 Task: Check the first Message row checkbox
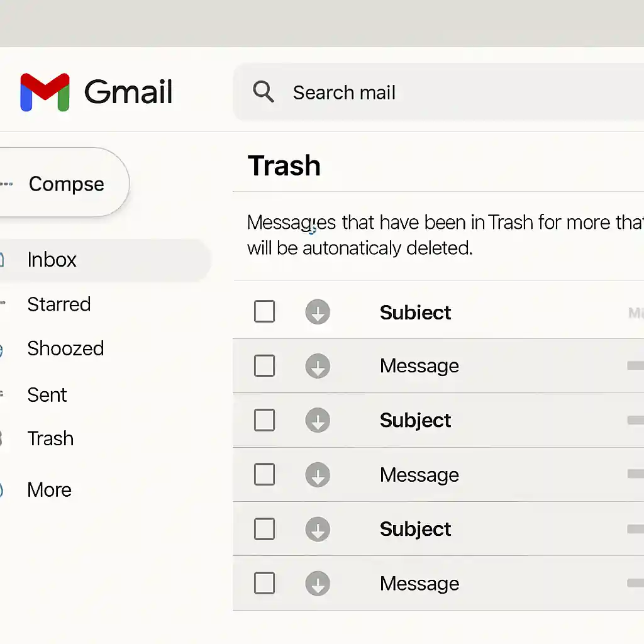point(264,365)
